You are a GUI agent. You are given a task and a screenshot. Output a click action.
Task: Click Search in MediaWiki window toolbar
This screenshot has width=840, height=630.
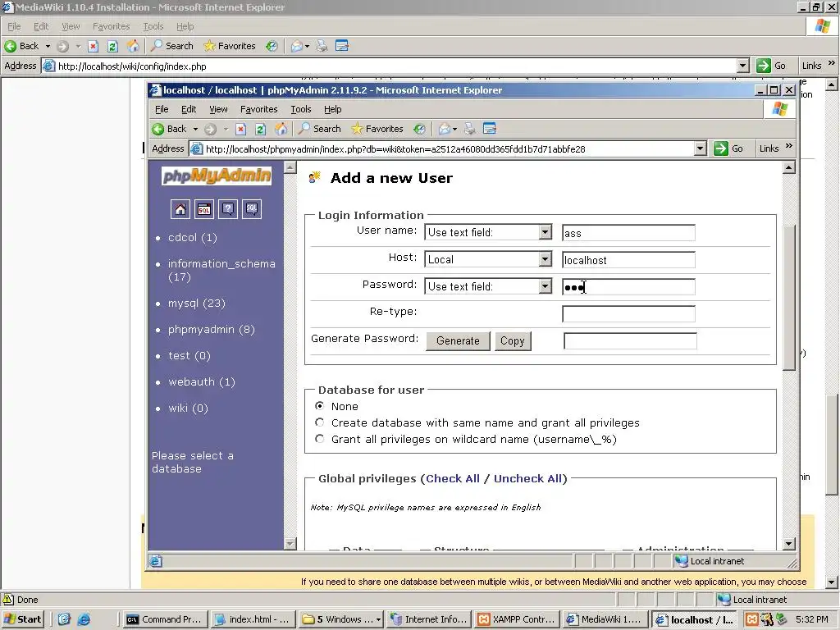[172, 46]
